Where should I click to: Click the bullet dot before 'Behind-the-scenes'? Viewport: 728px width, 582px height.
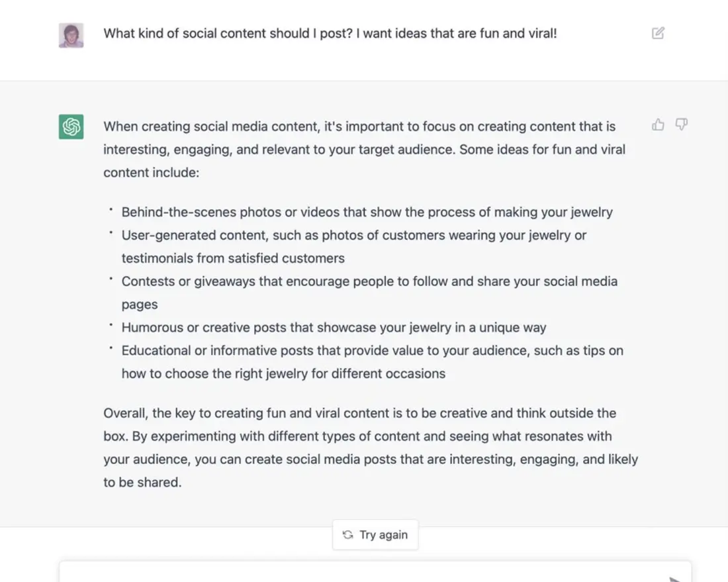(x=111, y=209)
